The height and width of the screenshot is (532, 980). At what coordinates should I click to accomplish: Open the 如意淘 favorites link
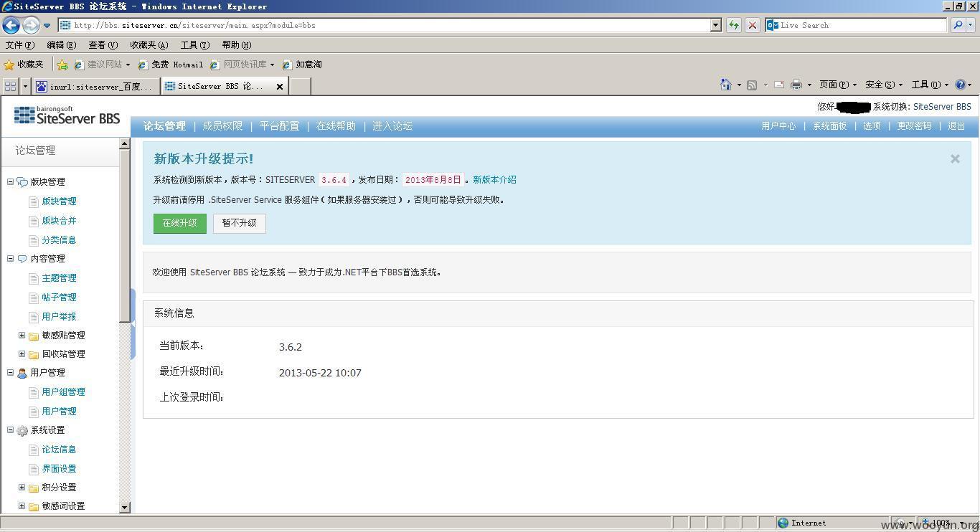point(302,65)
